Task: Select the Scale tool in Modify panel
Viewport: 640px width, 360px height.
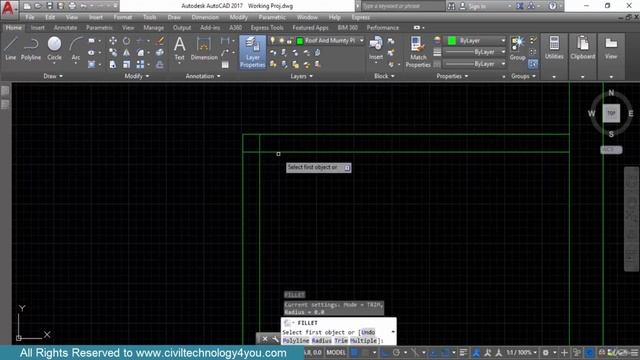Action: (x=127, y=64)
